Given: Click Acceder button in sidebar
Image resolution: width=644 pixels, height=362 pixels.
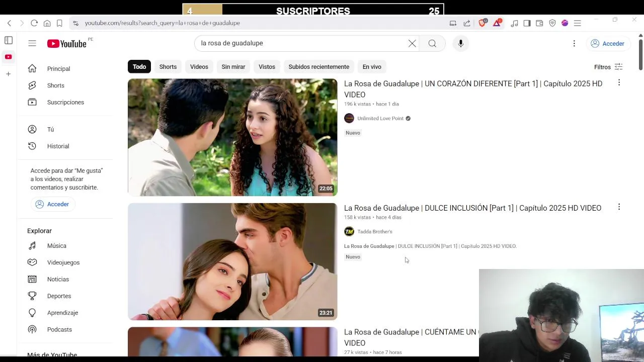Looking at the screenshot, I should click(x=53, y=204).
